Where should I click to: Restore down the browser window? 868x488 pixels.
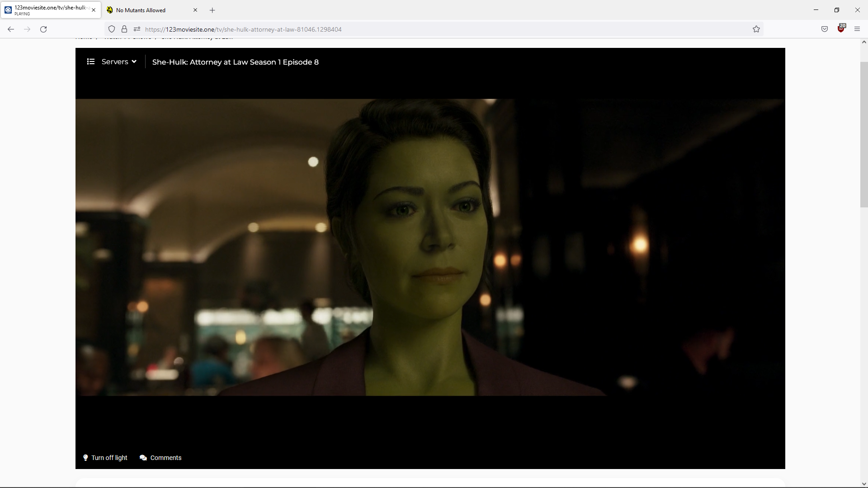click(x=837, y=10)
